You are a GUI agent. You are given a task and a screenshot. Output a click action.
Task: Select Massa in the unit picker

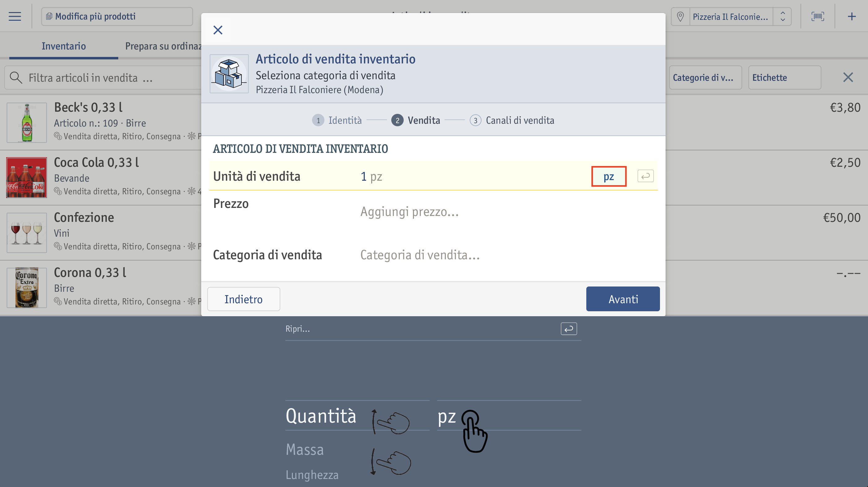click(x=305, y=449)
